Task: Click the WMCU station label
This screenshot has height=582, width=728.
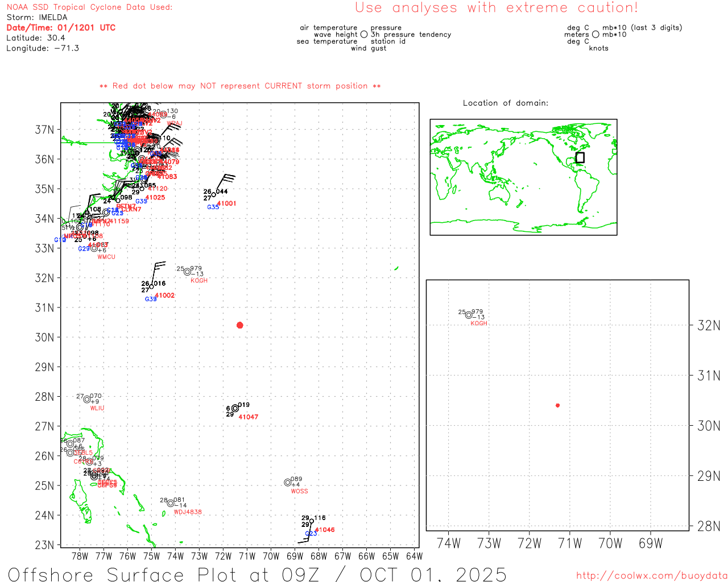Action: 106,257
